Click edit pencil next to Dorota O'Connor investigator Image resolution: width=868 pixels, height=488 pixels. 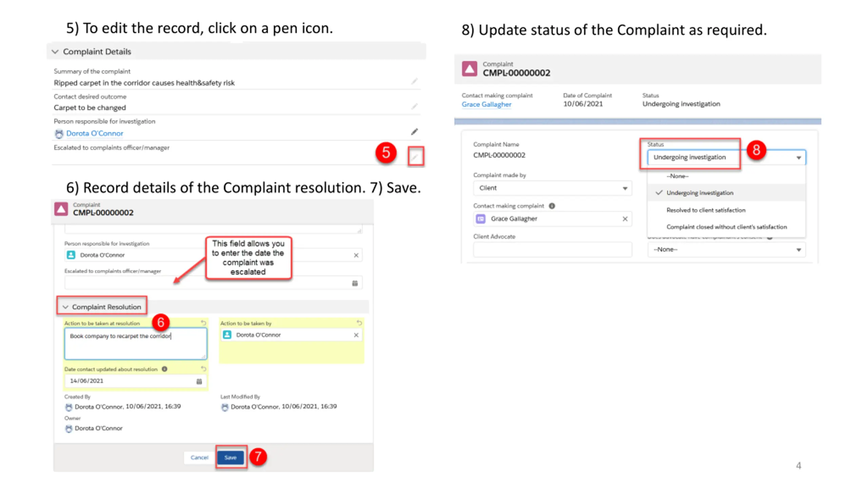pos(414,131)
